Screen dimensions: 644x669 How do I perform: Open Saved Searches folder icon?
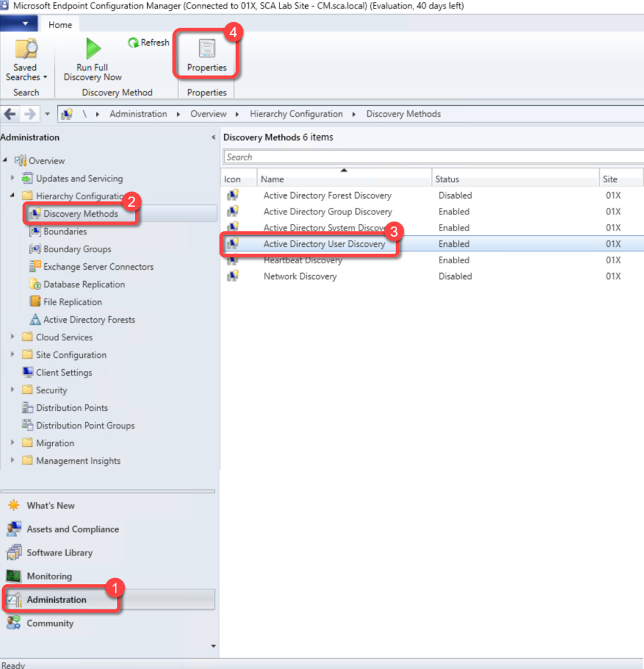point(25,48)
